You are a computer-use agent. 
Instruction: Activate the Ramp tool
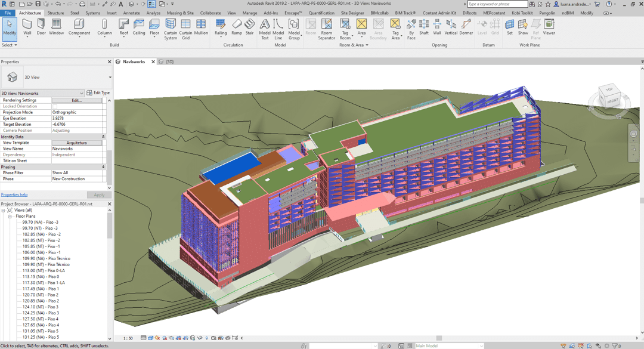[x=237, y=27]
